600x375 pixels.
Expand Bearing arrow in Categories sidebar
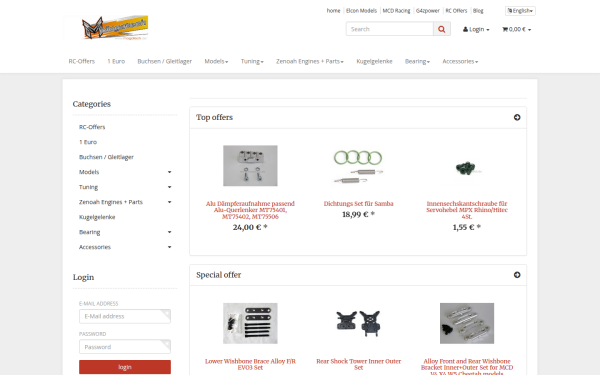click(170, 232)
